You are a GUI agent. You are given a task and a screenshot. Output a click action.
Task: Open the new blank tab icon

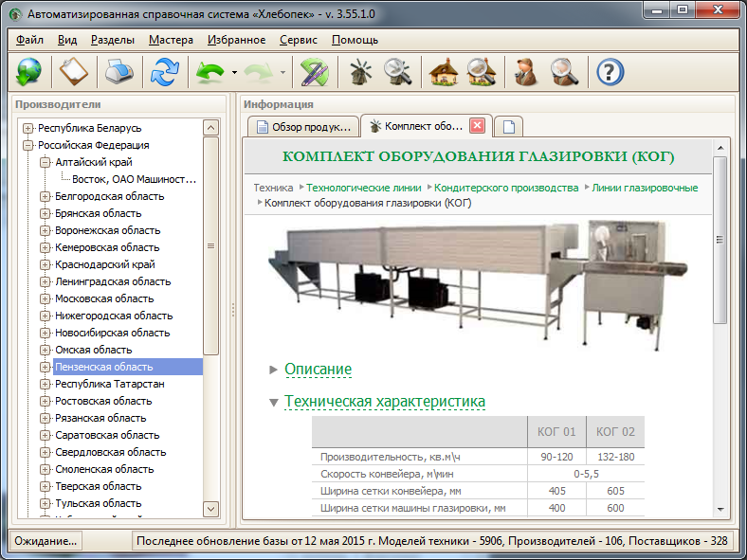(x=509, y=127)
